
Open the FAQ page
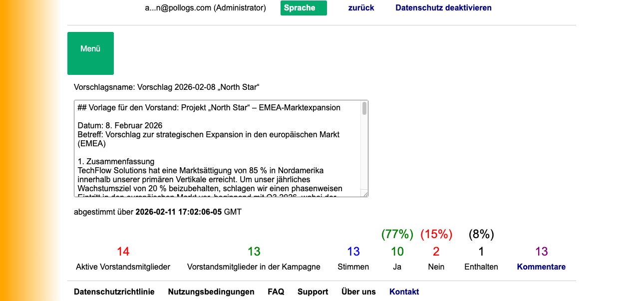pos(276,292)
